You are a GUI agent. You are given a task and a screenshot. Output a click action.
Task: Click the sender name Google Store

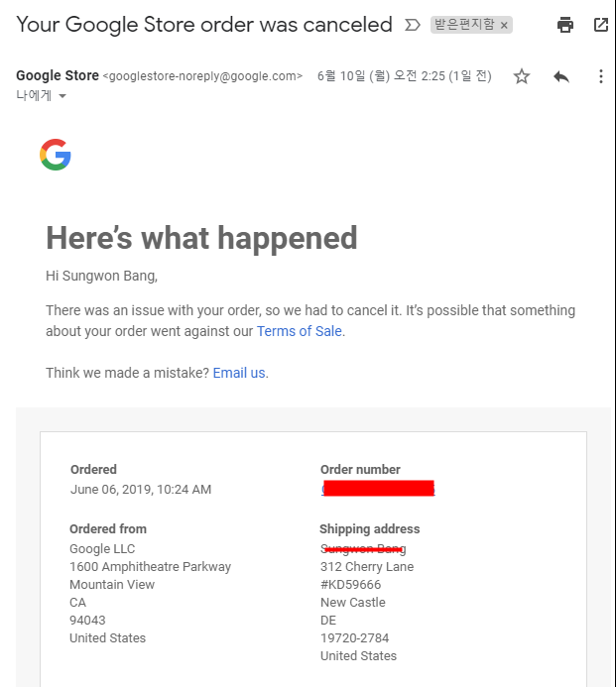pyautogui.click(x=58, y=76)
